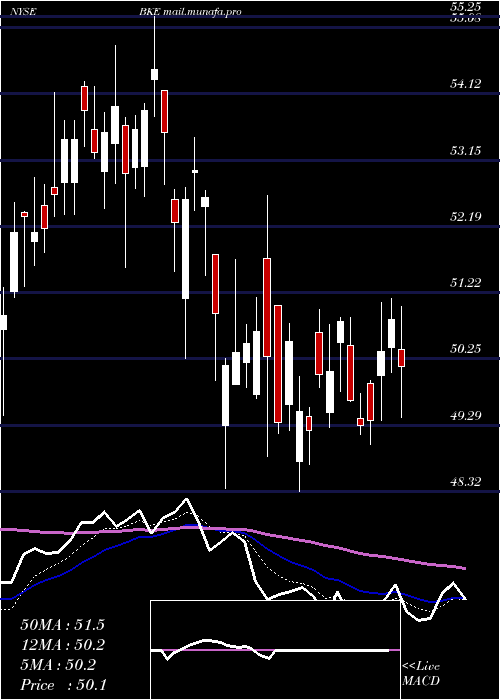Click the 5MA : 50.2 readout
This screenshot has height=700, width=500.
[58, 665]
